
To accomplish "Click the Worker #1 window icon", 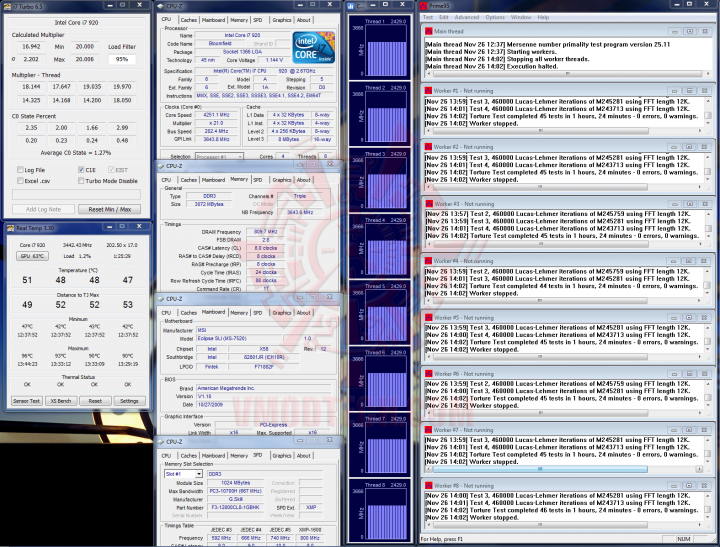I will pos(428,91).
